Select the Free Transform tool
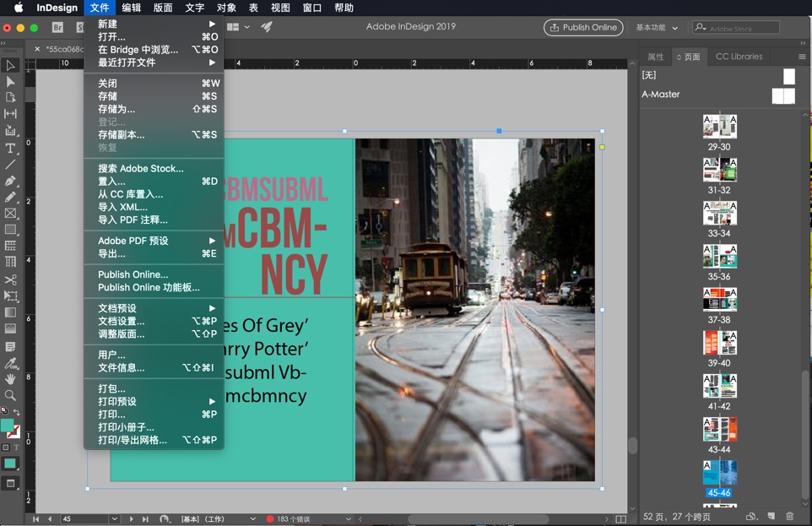Viewport: 812px width, 526px height. (10, 296)
